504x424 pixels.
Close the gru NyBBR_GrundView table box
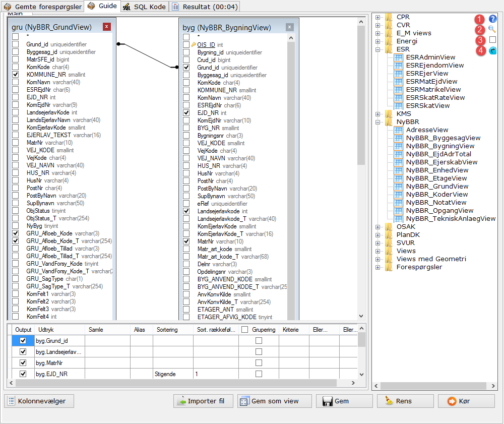(106, 27)
